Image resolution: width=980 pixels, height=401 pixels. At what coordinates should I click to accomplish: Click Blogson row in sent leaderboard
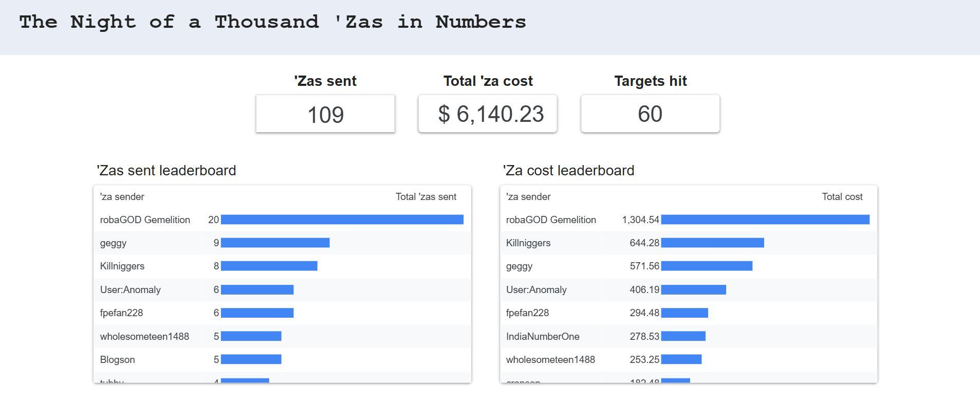[x=118, y=360]
